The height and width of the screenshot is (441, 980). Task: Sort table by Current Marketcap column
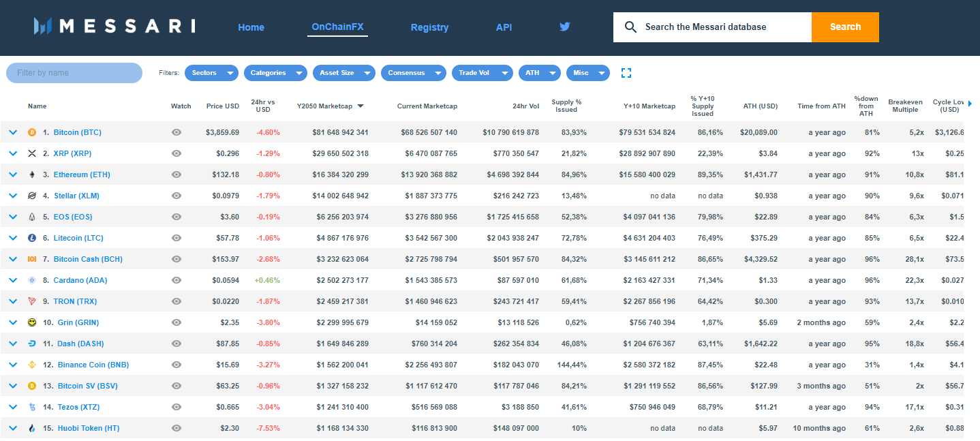[x=427, y=106]
